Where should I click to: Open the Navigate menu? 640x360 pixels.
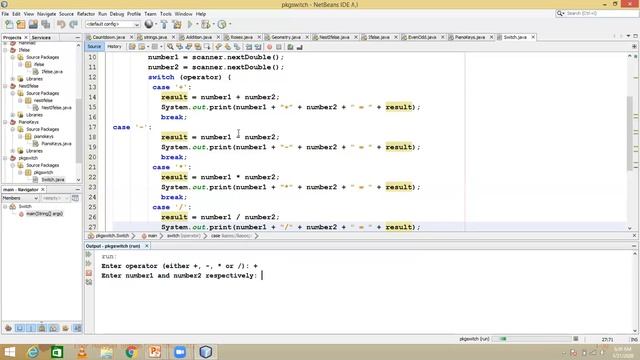(x=47, y=14)
